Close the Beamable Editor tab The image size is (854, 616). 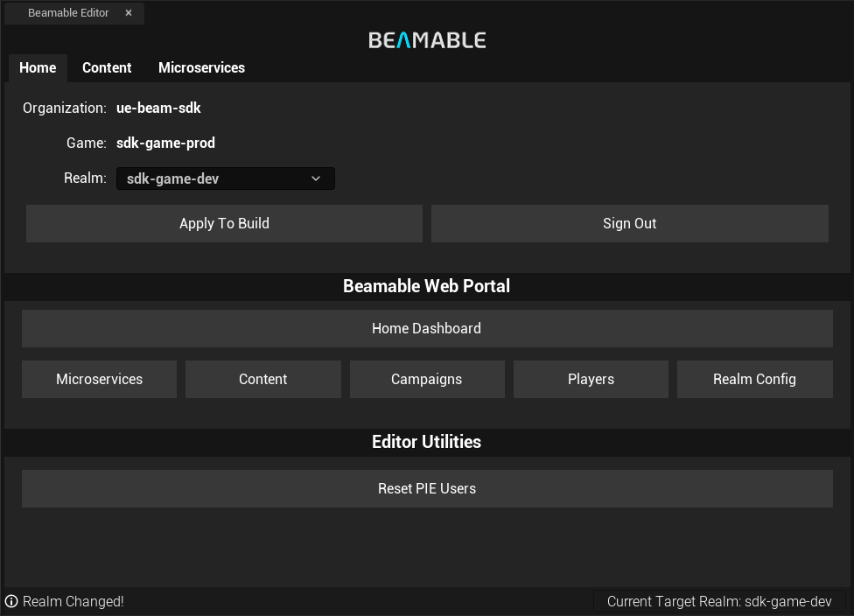(x=129, y=12)
